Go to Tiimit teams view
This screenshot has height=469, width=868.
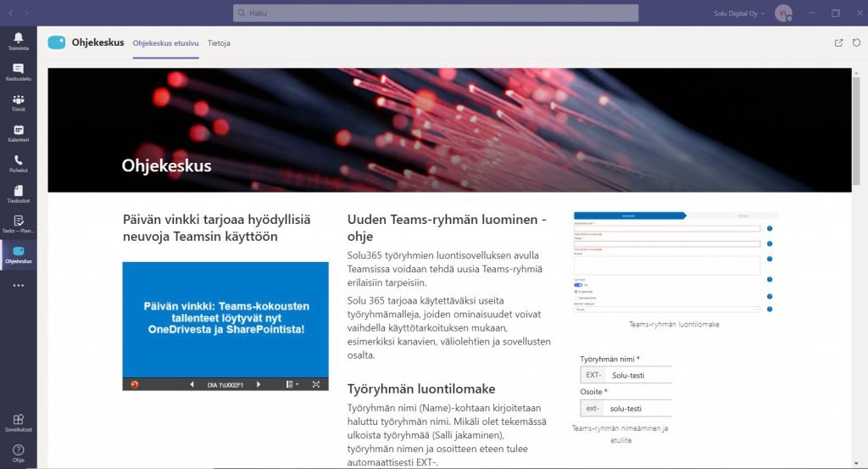click(18, 103)
